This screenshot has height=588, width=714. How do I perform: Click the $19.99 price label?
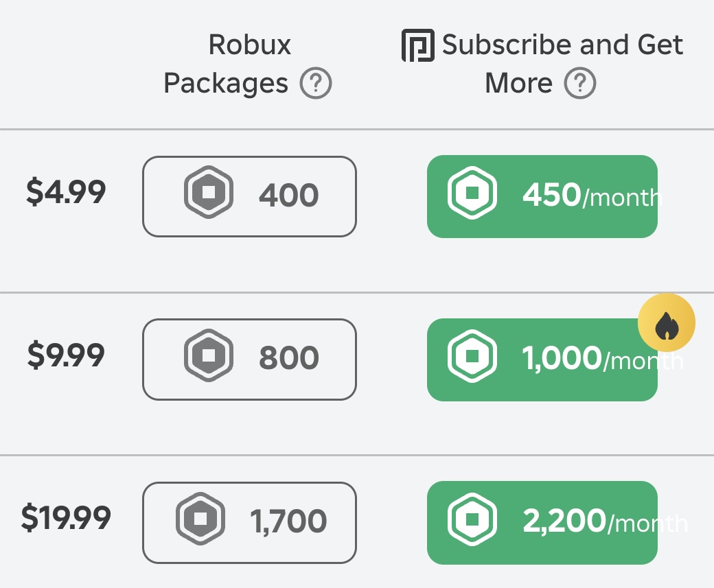coord(66,517)
